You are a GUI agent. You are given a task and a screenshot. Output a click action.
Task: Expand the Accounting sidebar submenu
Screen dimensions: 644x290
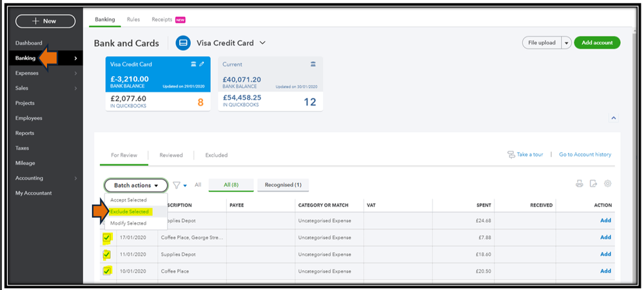coord(75,179)
